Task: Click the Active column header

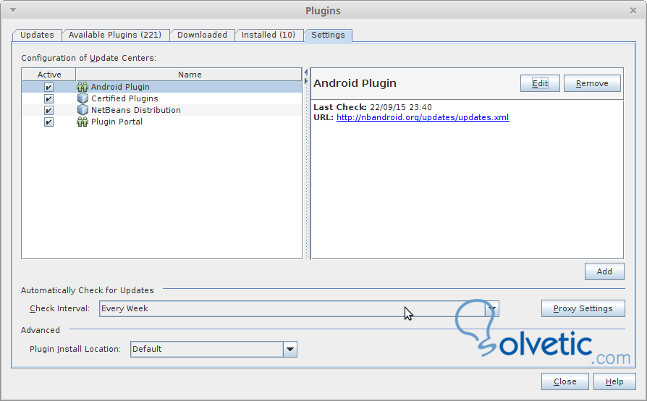Action: click(49, 75)
